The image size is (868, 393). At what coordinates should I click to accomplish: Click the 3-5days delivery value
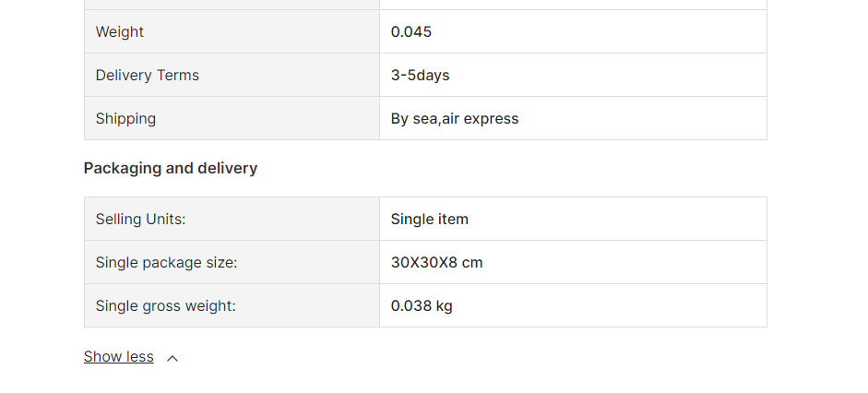tap(420, 76)
